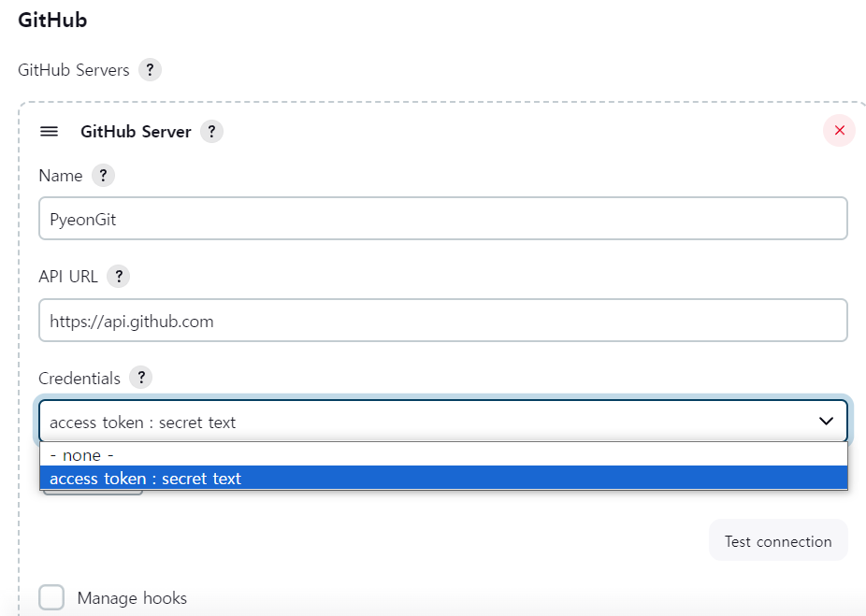Open help for GitHub Servers
This screenshot has height=616, width=866.
pos(150,70)
